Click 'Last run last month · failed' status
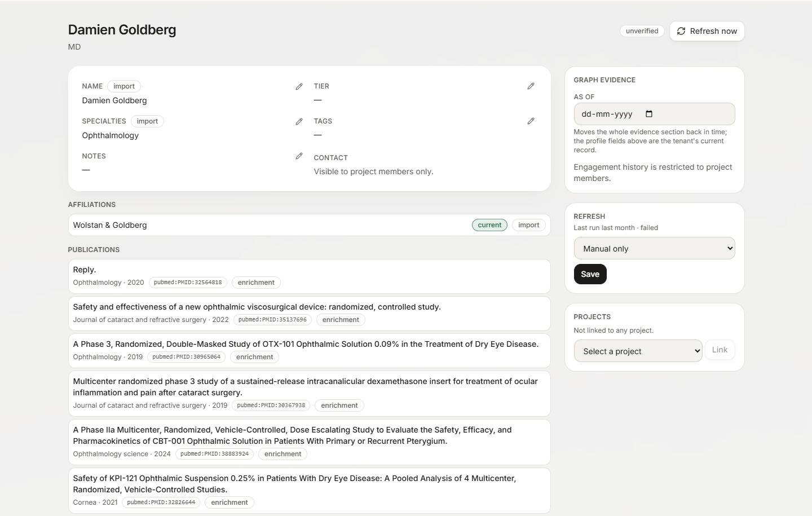Viewport: 812px width, 516px height. pos(616,228)
